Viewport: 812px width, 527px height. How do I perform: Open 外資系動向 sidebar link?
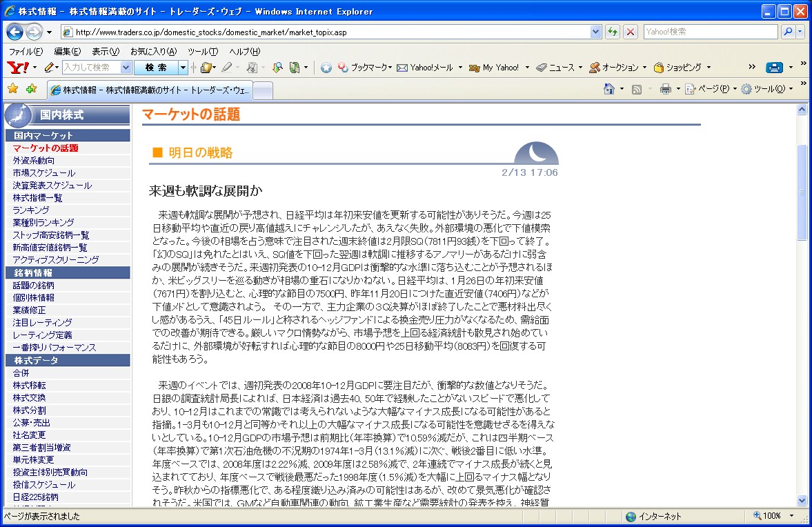pos(34,161)
